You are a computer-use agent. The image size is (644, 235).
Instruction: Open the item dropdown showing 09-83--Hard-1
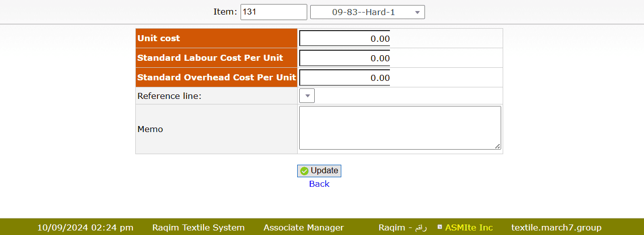(367, 12)
